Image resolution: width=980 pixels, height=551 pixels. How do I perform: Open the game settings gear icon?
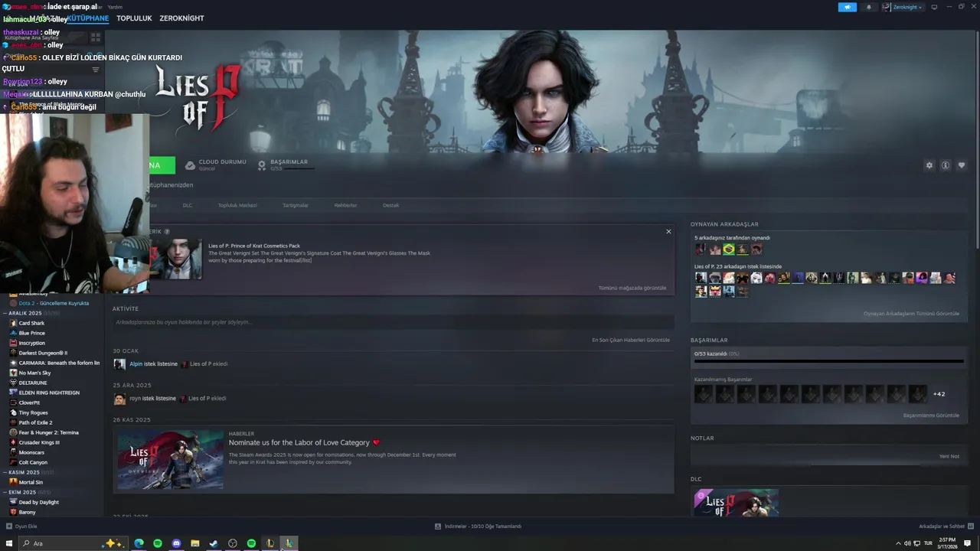[929, 165]
